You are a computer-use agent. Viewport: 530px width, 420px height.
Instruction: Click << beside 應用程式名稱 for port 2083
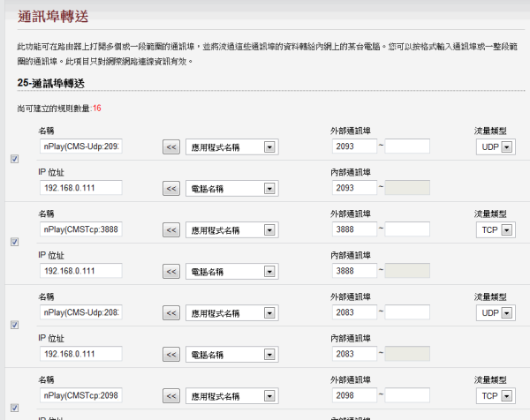click(x=171, y=313)
